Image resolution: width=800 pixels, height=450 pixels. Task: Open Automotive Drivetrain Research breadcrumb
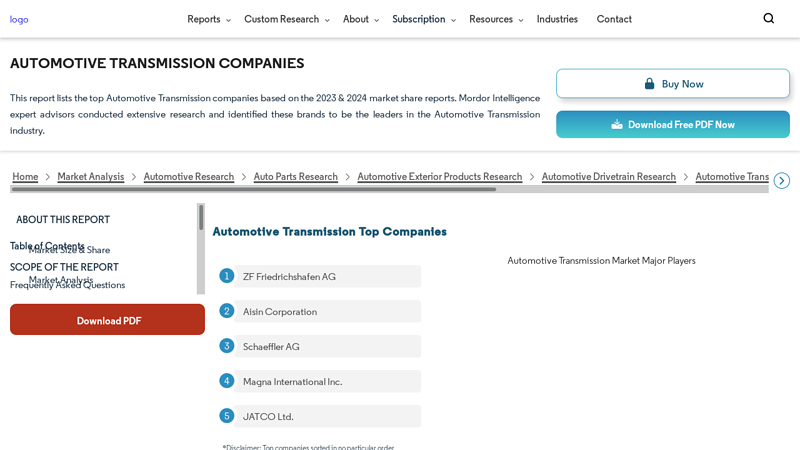608,177
